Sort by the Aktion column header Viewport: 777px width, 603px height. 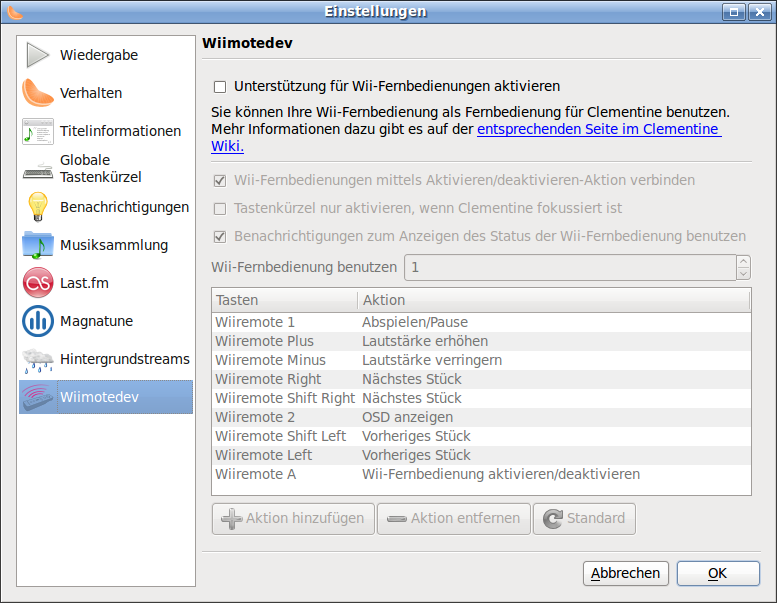554,300
